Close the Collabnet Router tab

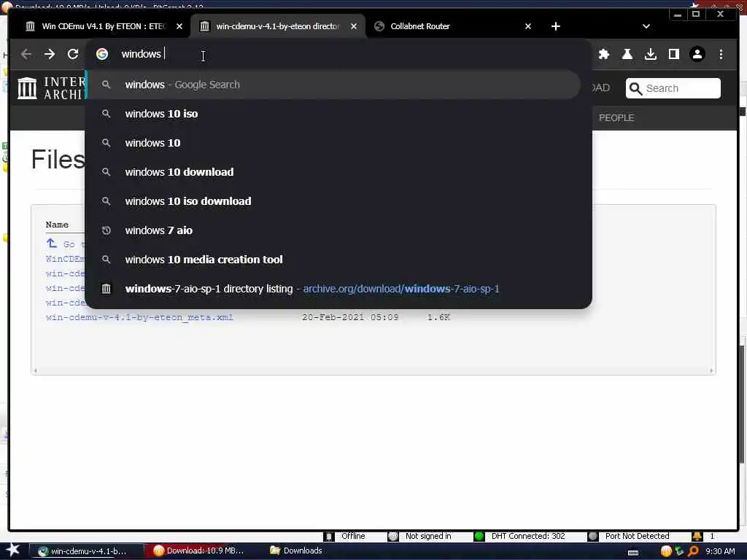click(528, 26)
